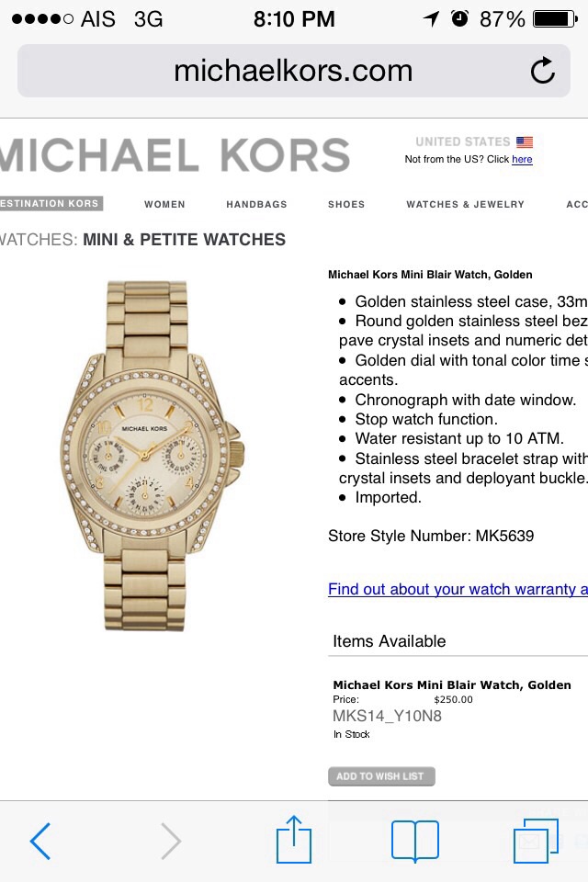Open the Watches & Jewelry menu

click(x=465, y=204)
